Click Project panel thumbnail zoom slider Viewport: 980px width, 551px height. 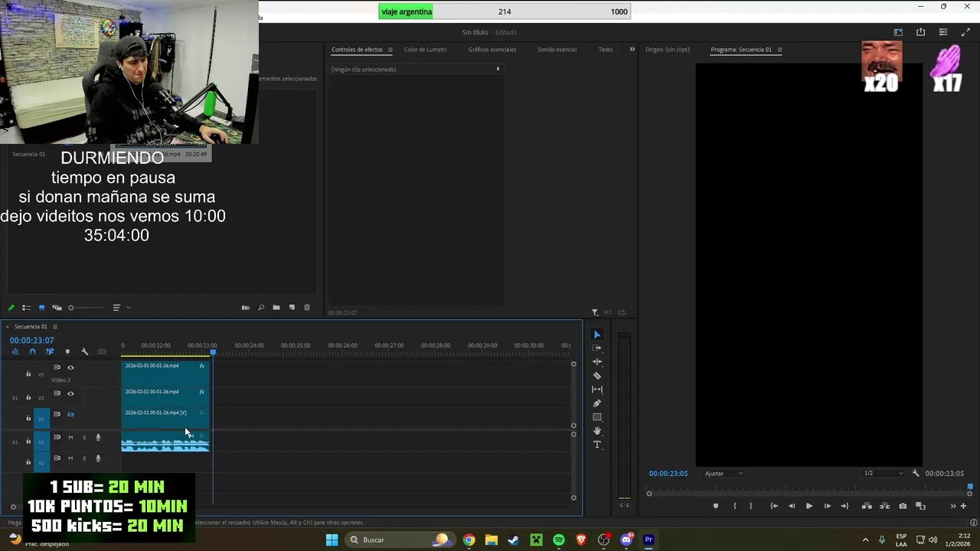click(87, 308)
